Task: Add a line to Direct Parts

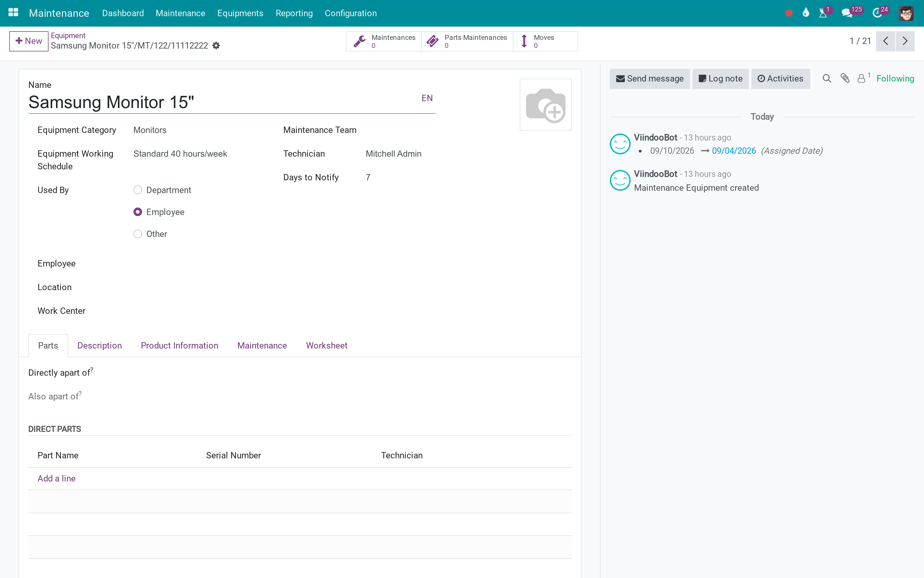Action: 57,479
